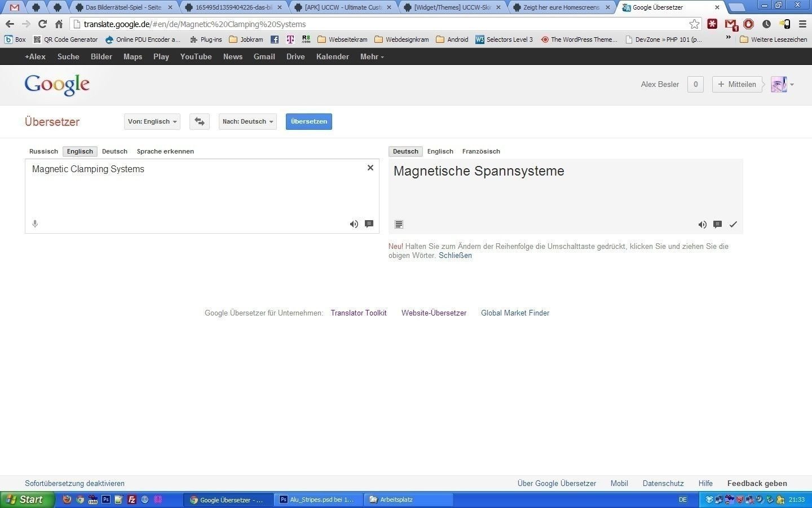Open Translator Toolkit link
Viewport: 812px width, 508px height.
click(359, 313)
